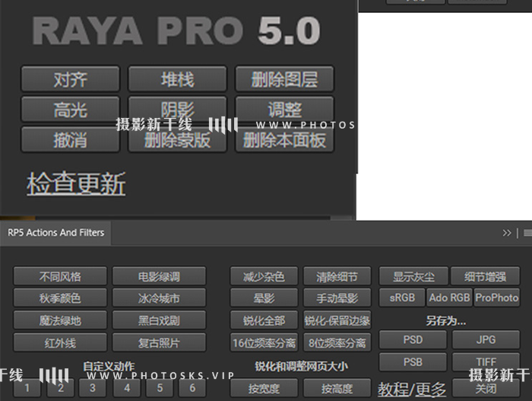
Task: Convert to Ado RGB profile
Action: click(449, 298)
